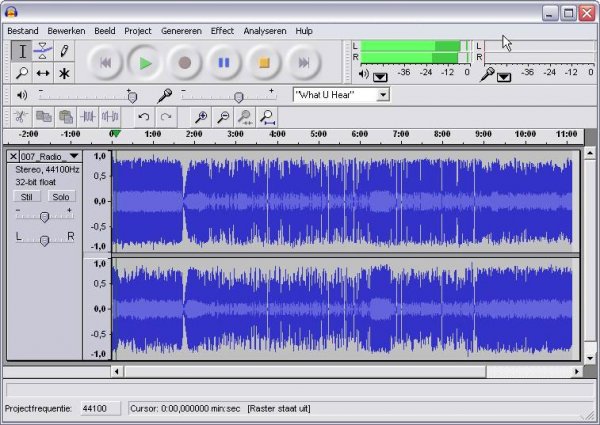Close the 007_Radio_ track with X
This screenshot has width=600, height=425.
point(13,156)
